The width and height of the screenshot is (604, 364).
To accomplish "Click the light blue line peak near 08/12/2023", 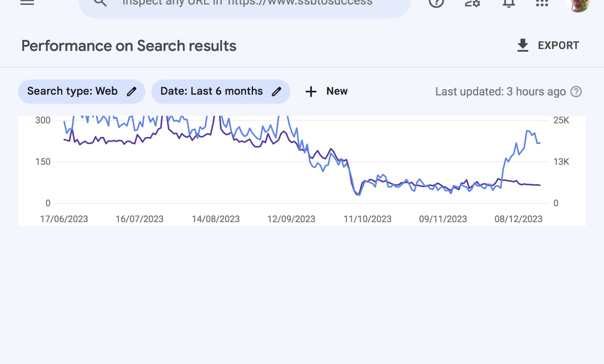I will click(x=528, y=131).
